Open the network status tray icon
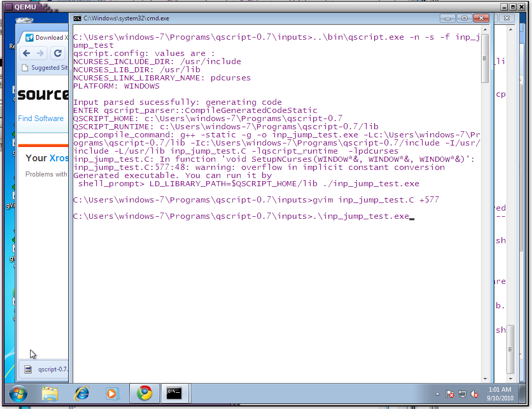This screenshot has height=409, width=532. [x=462, y=394]
